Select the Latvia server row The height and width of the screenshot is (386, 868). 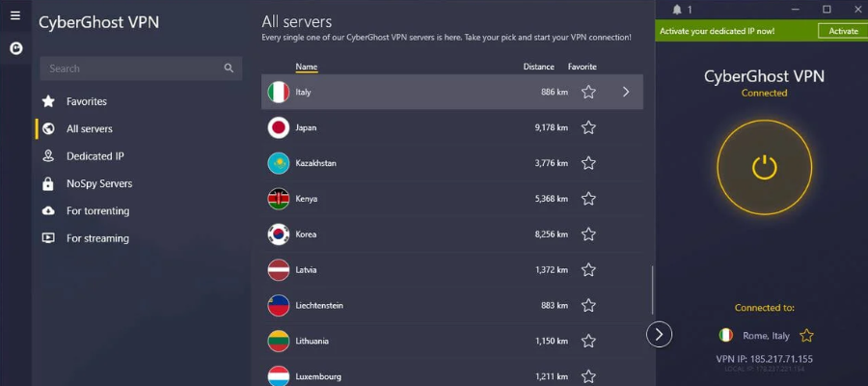click(x=452, y=269)
